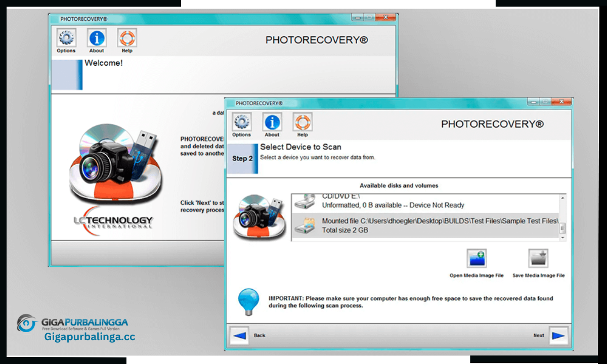The height and width of the screenshot is (364, 607).
Task: Click the mounted file drive icon in the list
Action: click(x=306, y=226)
